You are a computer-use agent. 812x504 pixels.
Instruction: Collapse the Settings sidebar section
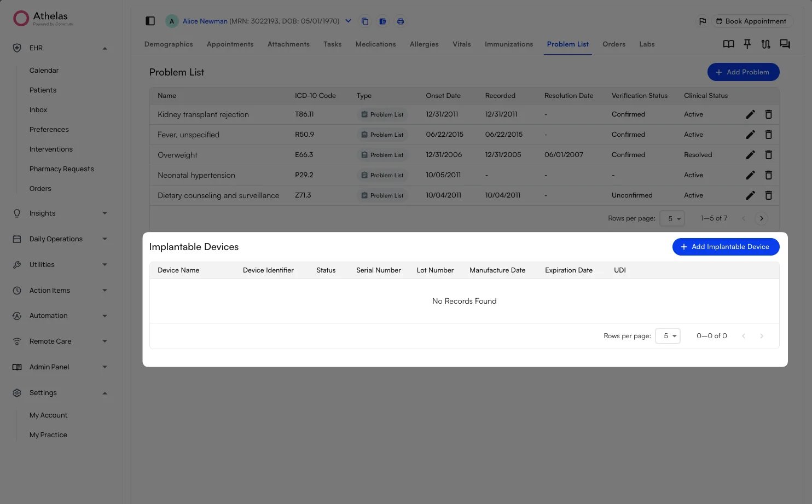tap(105, 393)
